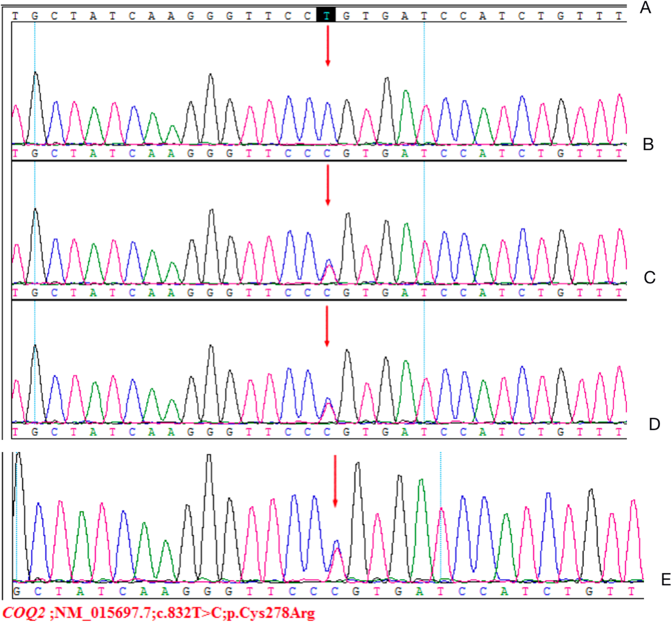Click the panel label "E"
The width and height of the screenshot is (672, 622).
(x=666, y=579)
